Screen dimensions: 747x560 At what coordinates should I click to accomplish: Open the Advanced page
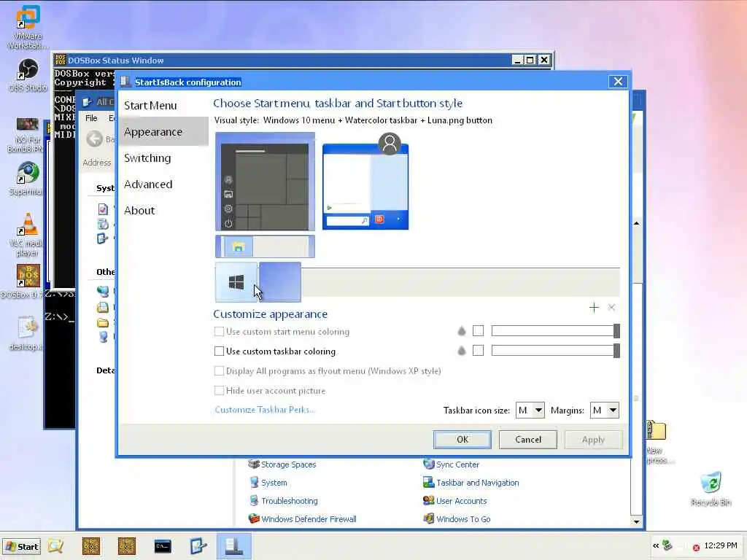coord(148,184)
